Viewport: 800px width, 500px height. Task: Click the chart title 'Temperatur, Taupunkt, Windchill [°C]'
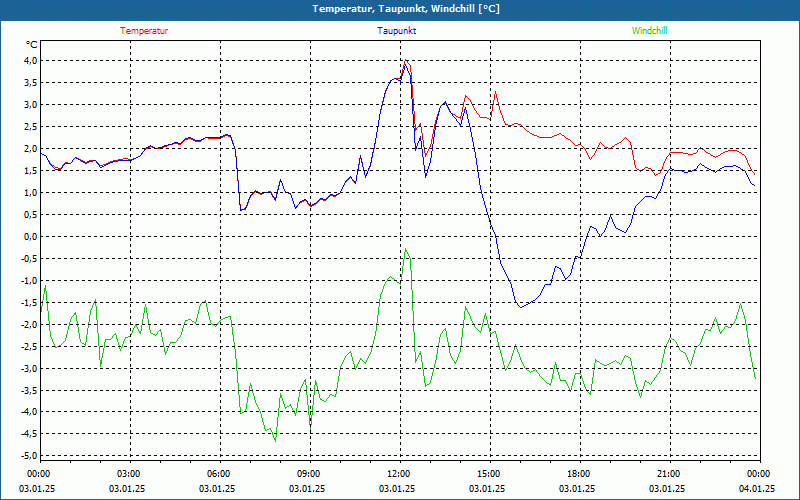406,9
